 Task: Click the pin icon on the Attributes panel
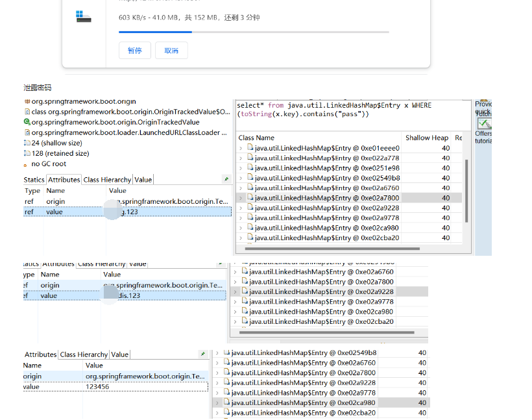click(226, 179)
